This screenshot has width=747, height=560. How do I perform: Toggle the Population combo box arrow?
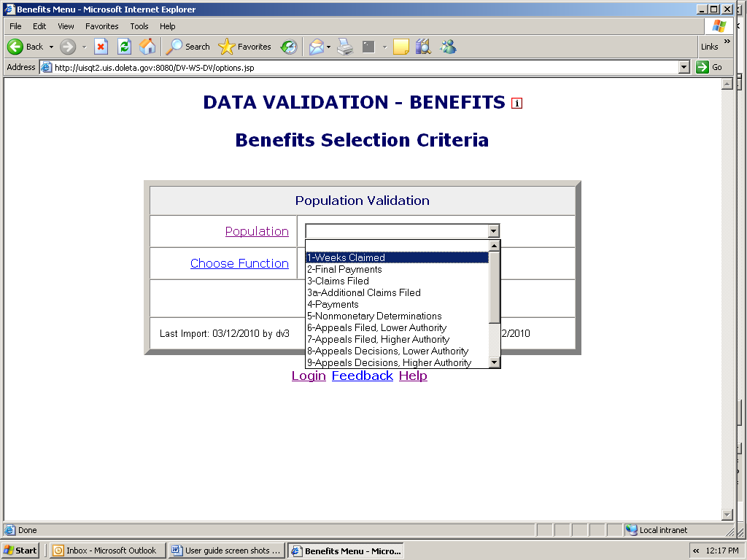(x=494, y=231)
